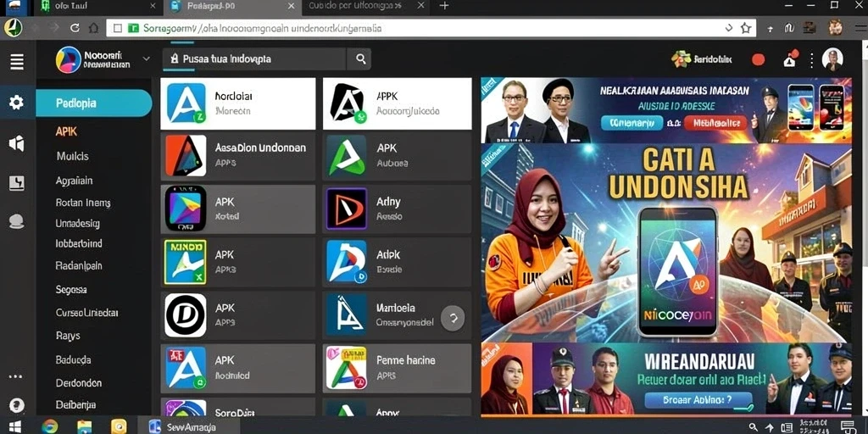Image resolution: width=868 pixels, height=434 pixels.
Task: Click the 'Cursao Uniedrai' sidebar entry
Action: coord(87,313)
